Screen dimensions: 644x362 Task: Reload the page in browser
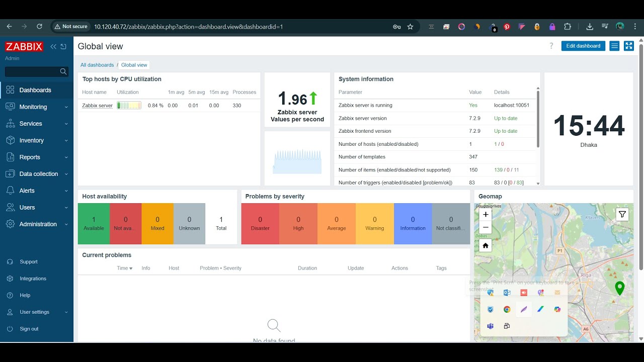click(39, 27)
